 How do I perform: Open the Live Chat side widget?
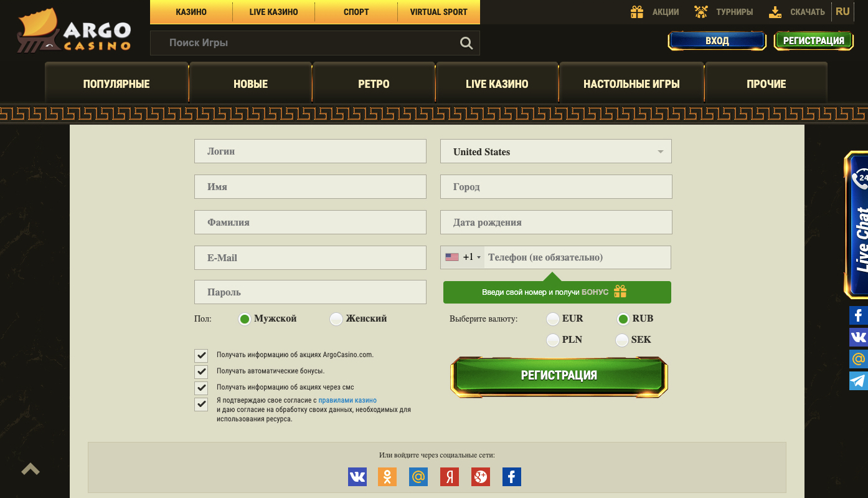pyautogui.click(x=859, y=224)
